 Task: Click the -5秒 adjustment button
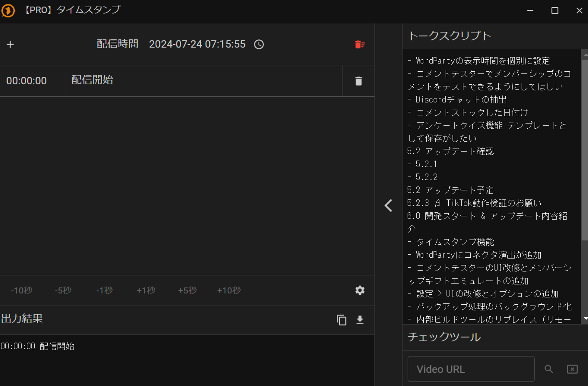tap(63, 290)
